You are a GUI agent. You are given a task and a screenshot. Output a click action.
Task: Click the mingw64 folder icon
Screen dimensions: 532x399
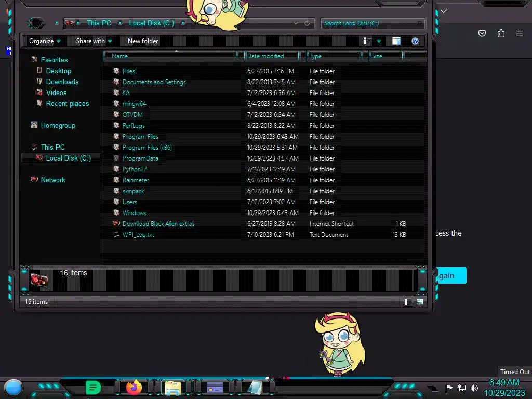(x=116, y=103)
